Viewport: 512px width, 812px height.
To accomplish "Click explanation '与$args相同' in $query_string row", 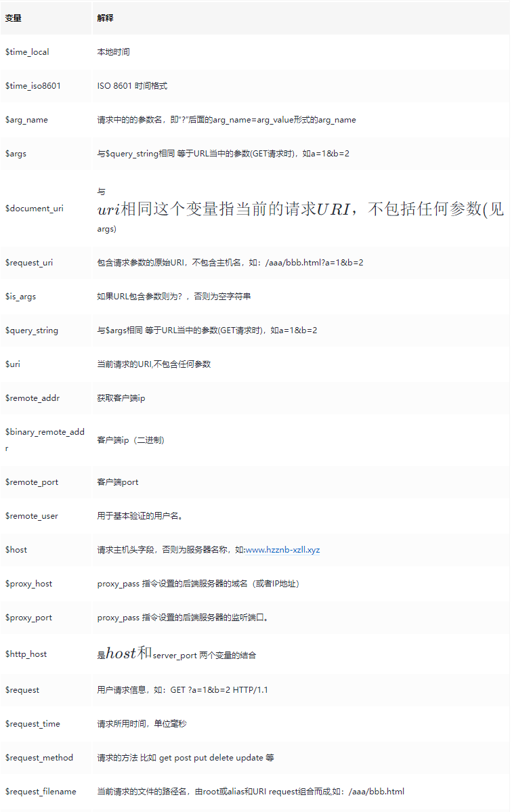I will tap(207, 330).
